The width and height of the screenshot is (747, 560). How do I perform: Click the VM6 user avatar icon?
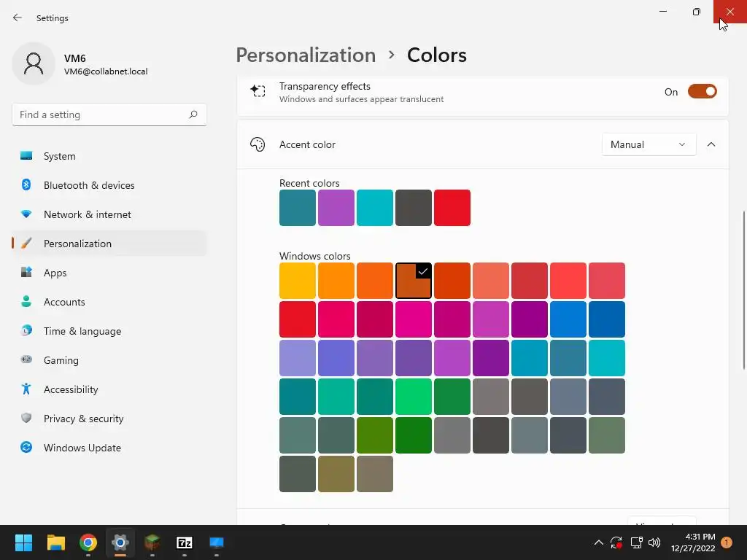coord(34,64)
